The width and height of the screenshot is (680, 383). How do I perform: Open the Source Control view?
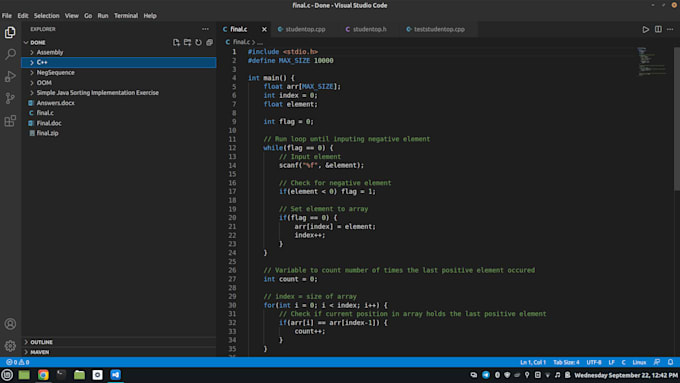[10, 98]
